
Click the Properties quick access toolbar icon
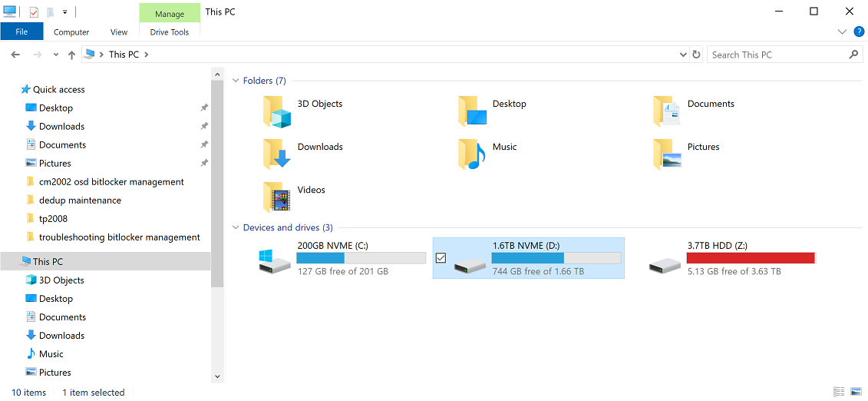34,12
